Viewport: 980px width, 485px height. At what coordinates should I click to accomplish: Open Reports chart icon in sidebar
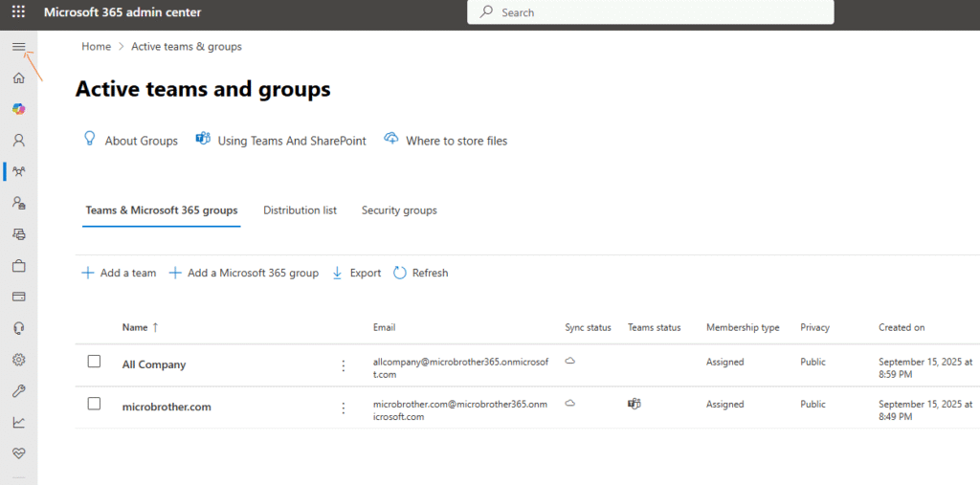(x=18, y=422)
